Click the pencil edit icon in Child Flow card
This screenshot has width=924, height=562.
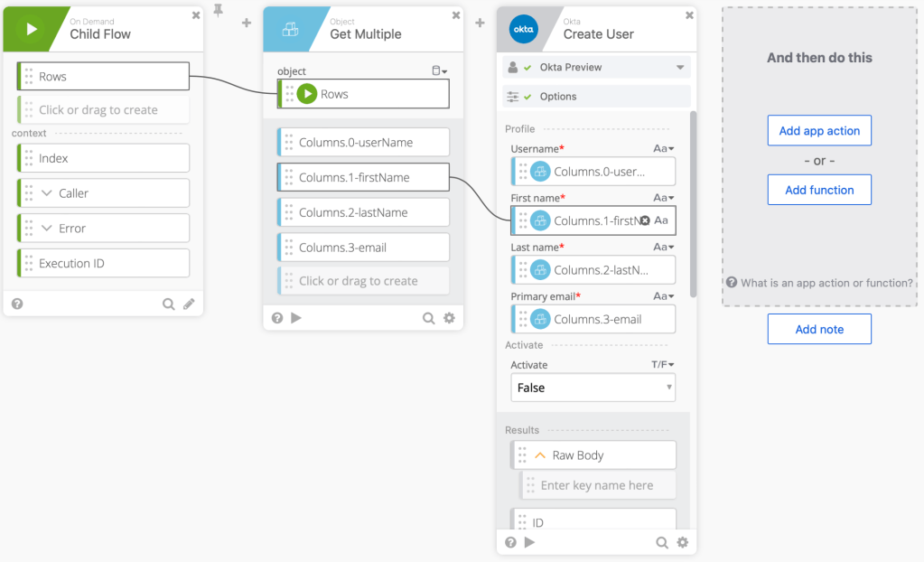(189, 304)
